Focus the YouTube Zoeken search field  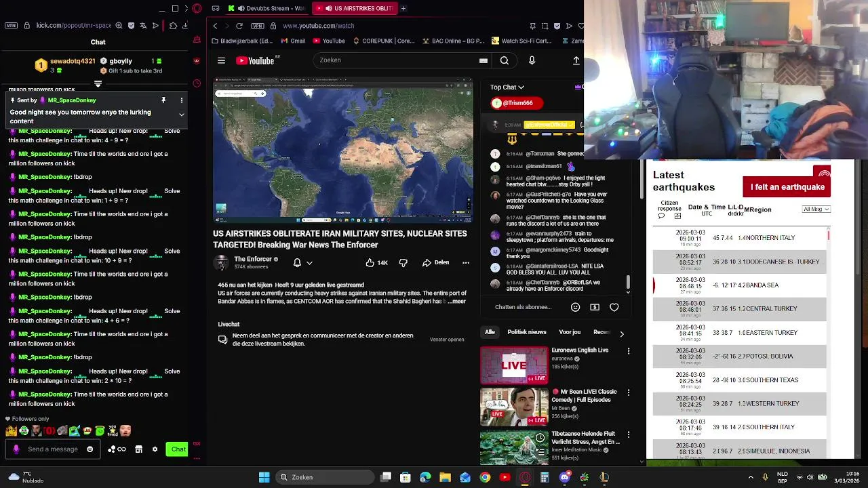tap(403, 60)
